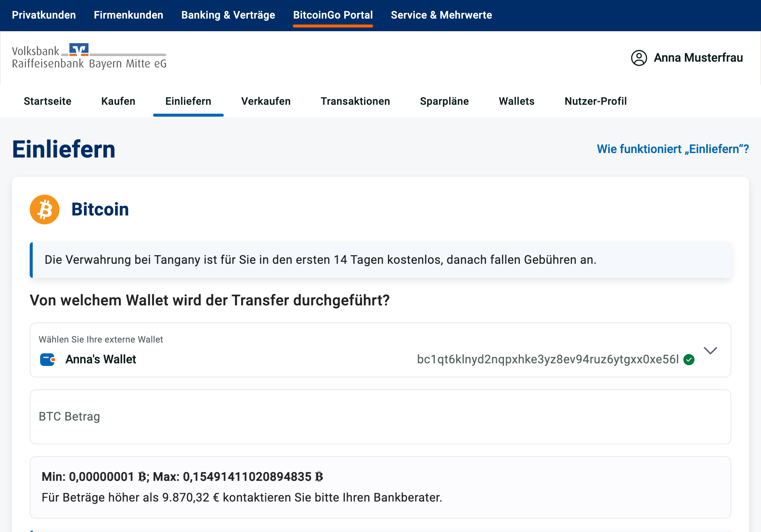Click the Anna Musterfrau account name
The width and height of the screenshot is (761, 532).
click(698, 58)
